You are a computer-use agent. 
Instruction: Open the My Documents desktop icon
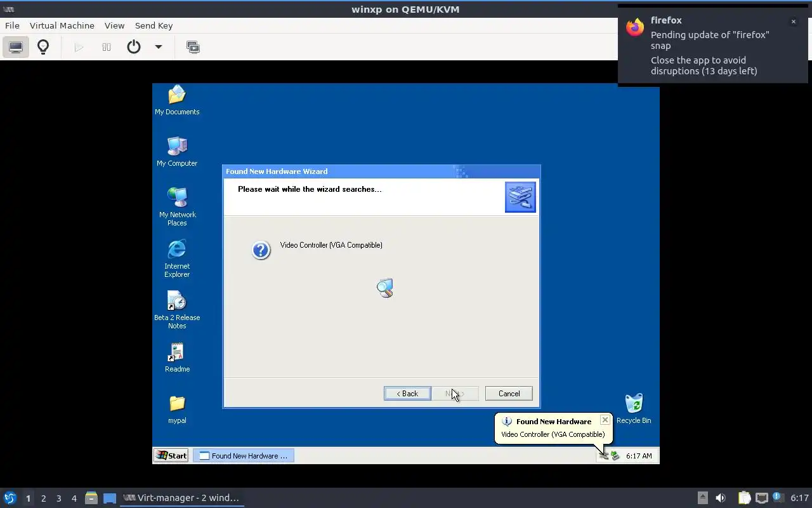[177, 100]
